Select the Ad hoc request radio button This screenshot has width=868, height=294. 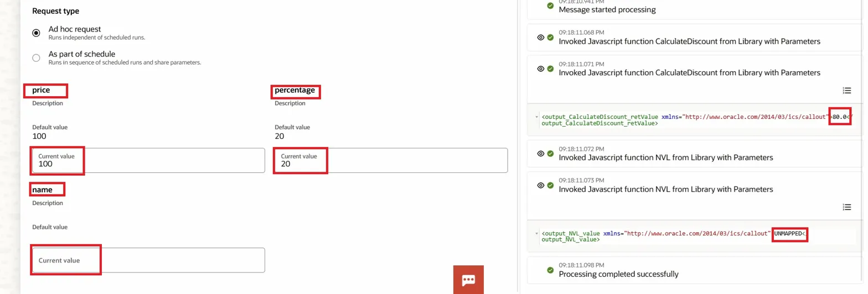(x=37, y=33)
